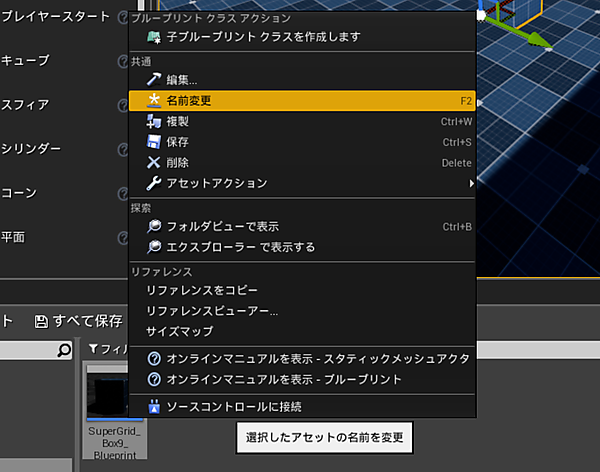This screenshot has height=472, width=600.
Task: Open リファレンスビューアー from the menu
Action: point(212,310)
